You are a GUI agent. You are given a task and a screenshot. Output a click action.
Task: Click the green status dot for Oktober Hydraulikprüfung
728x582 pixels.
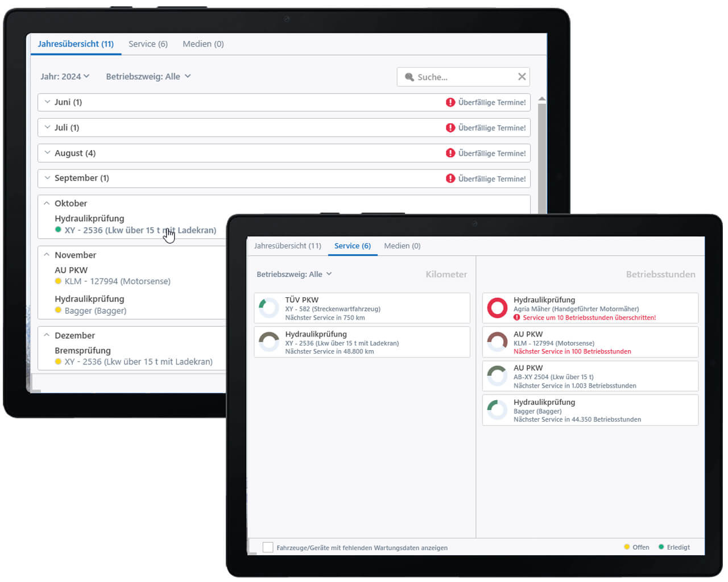(58, 230)
